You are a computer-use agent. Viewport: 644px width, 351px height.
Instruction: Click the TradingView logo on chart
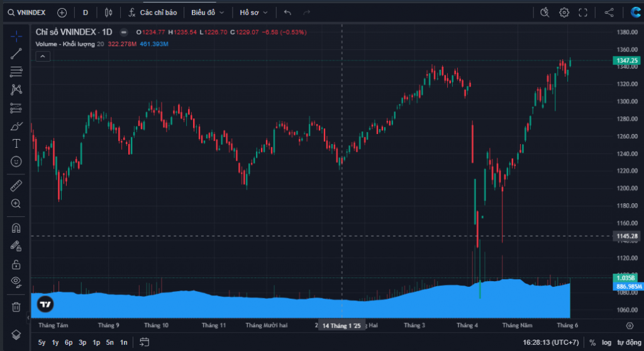(x=45, y=304)
